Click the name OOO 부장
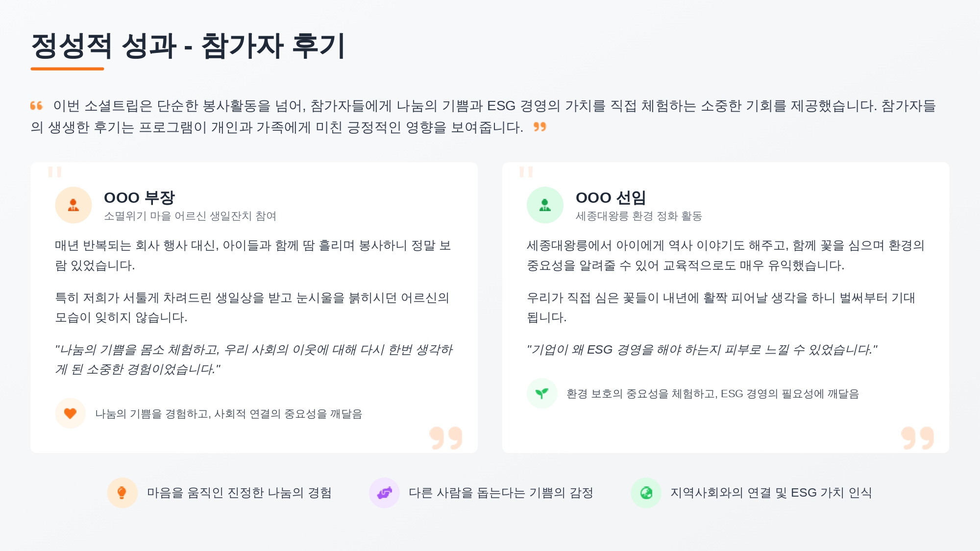The width and height of the screenshot is (980, 551). click(139, 198)
